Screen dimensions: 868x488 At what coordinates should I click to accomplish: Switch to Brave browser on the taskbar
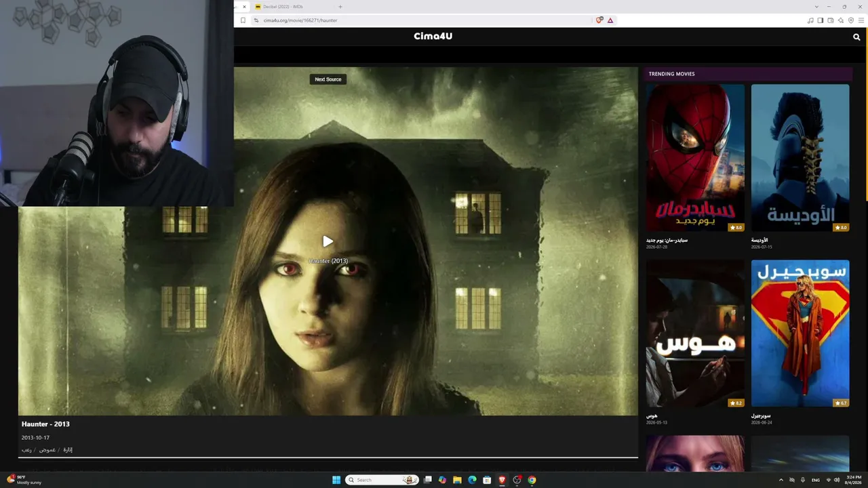point(502,480)
